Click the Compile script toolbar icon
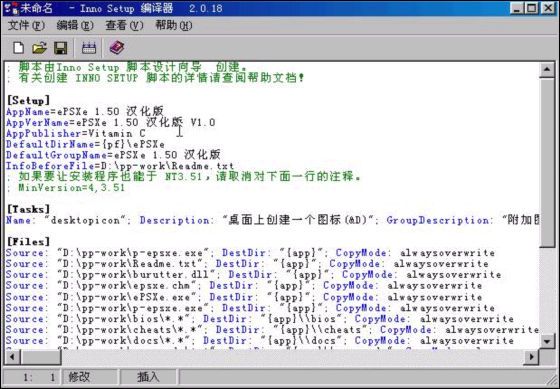 point(89,48)
